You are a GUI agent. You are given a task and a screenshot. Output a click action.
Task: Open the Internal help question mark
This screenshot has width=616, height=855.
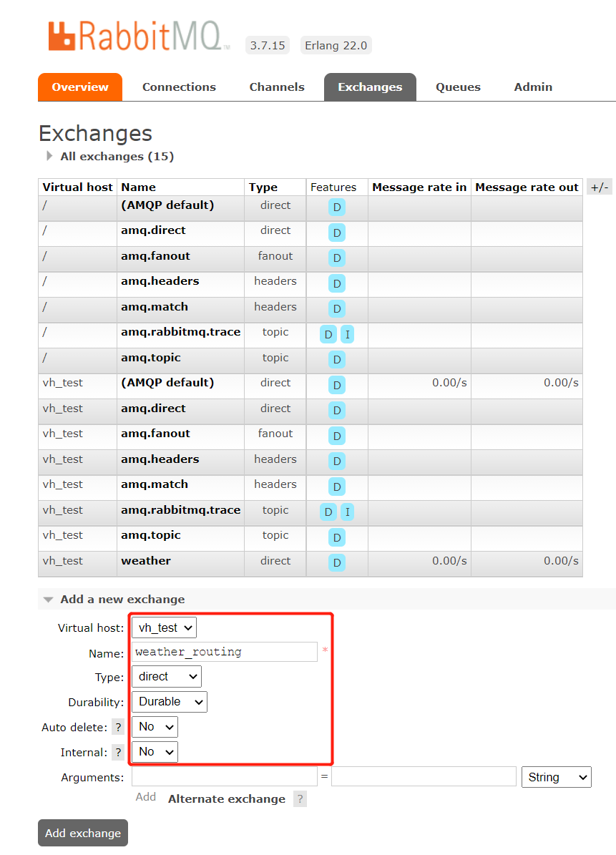coord(118,753)
